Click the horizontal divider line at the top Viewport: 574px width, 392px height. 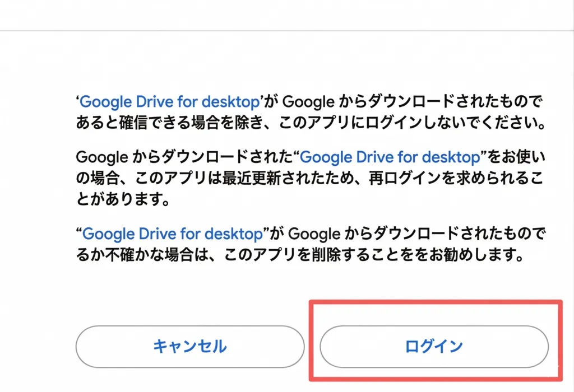(287, 30)
